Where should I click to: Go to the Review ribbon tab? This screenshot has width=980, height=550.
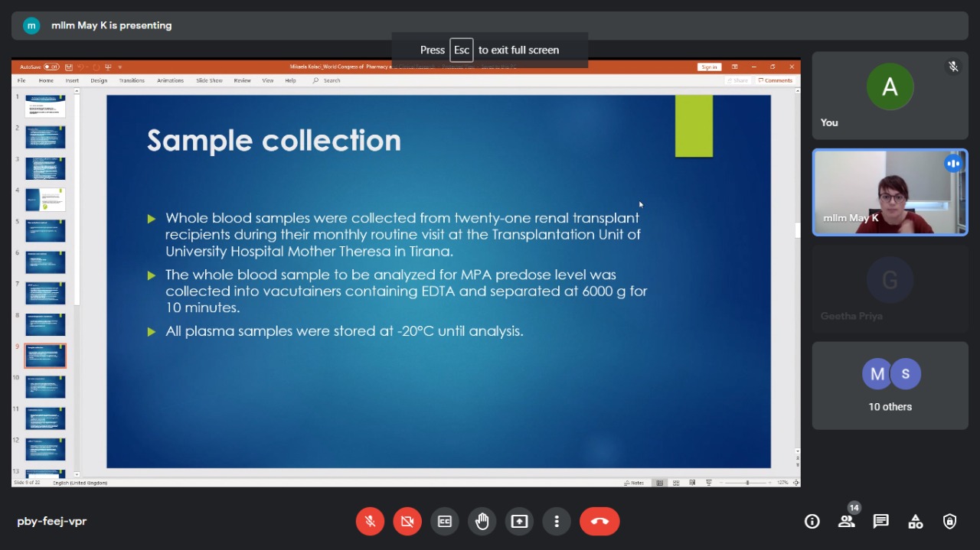pyautogui.click(x=242, y=80)
